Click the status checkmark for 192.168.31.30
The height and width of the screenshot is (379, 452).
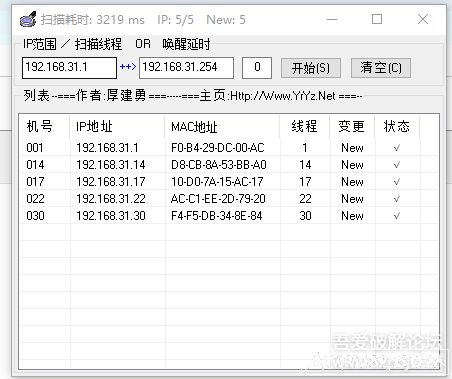pos(397,216)
